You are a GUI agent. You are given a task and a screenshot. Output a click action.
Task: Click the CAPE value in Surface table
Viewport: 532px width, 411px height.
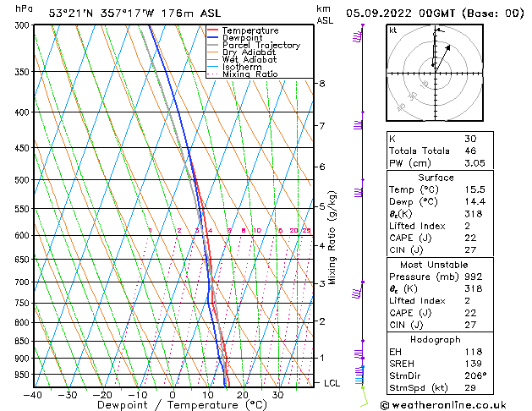[470, 238]
